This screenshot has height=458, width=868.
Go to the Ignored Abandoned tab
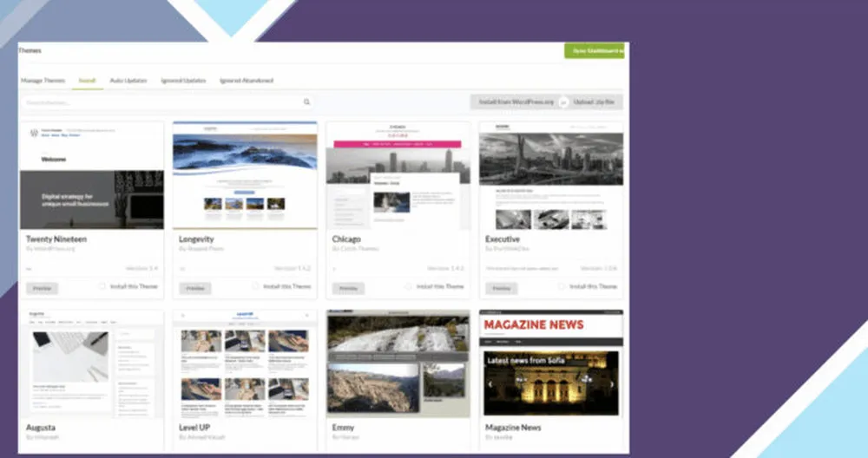(x=247, y=81)
